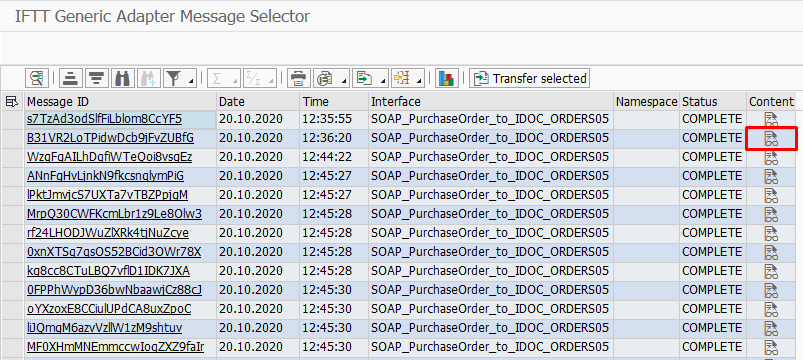Click the Find Next binoculars icon
Viewport: 803px width, 360px height.
tap(149, 78)
